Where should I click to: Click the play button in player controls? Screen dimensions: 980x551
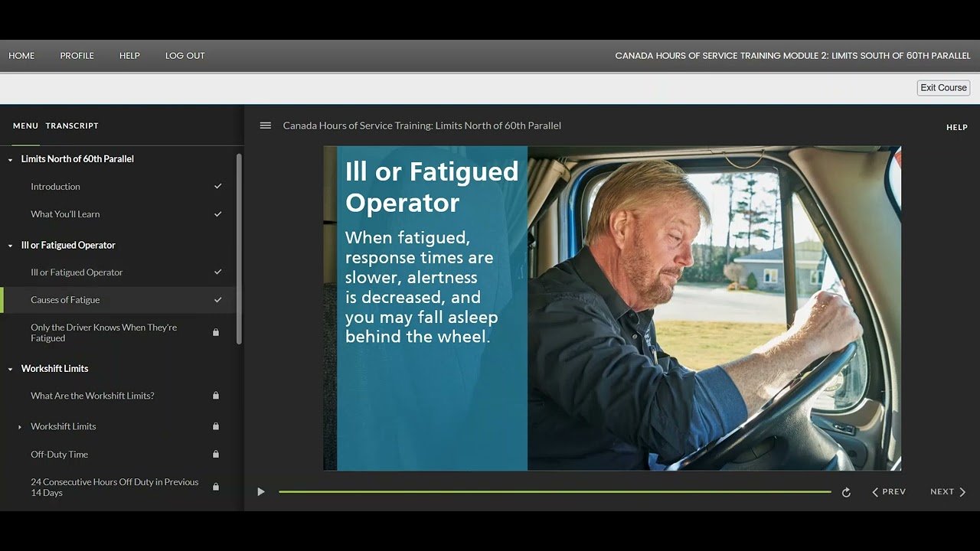coord(261,492)
